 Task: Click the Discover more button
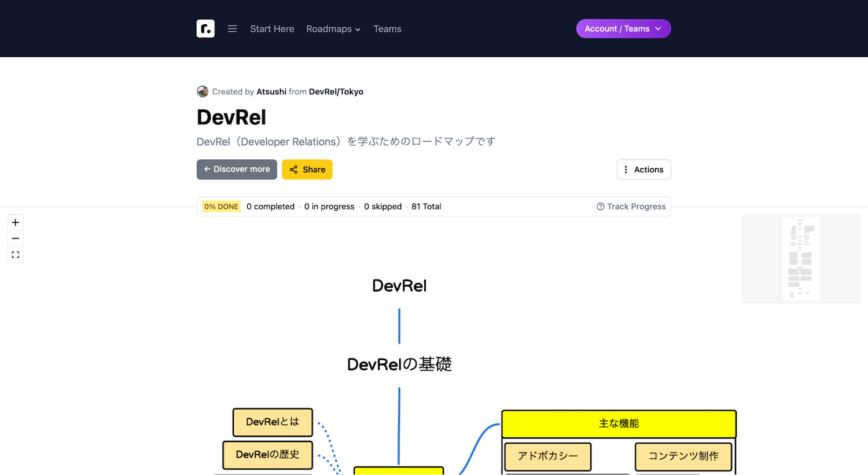pyautogui.click(x=237, y=170)
